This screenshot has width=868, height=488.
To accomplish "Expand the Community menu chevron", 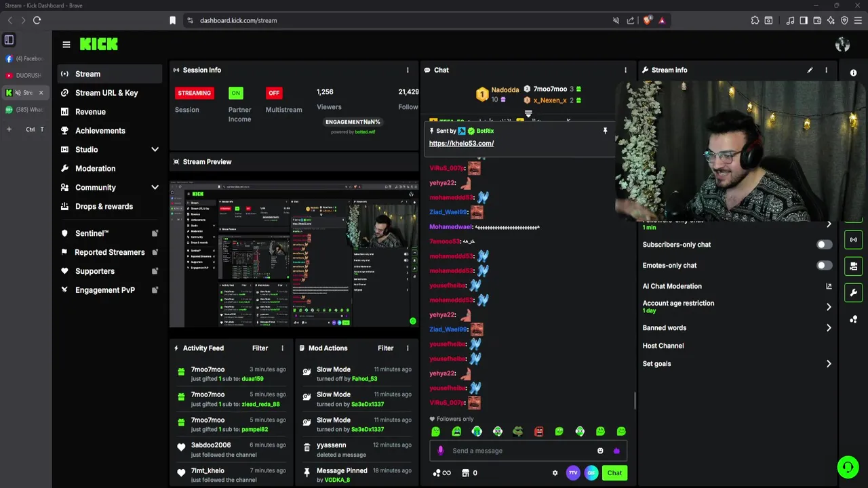I will click(155, 188).
